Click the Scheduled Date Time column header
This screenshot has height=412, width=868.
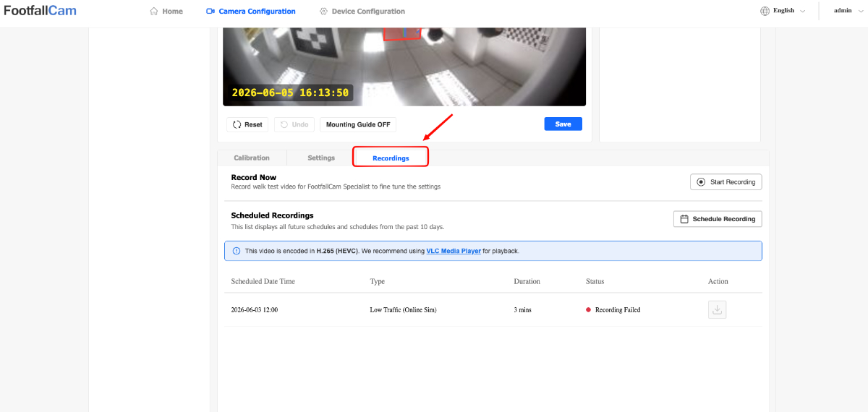[263, 281]
